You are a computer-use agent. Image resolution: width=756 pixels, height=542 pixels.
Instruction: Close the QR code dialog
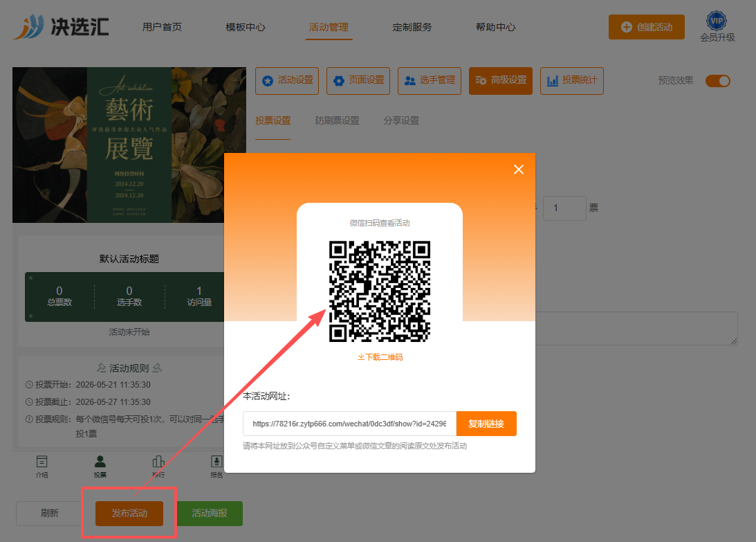click(x=518, y=170)
